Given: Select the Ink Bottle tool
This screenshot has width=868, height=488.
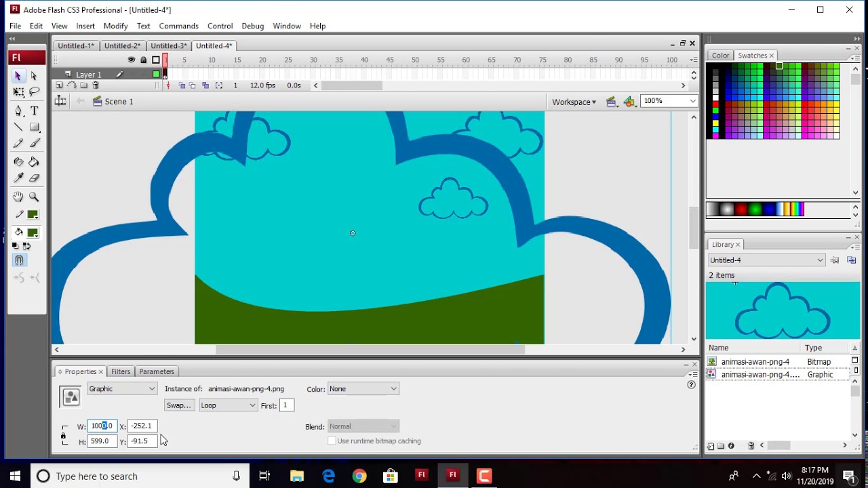Looking at the screenshot, I should (x=18, y=162).
